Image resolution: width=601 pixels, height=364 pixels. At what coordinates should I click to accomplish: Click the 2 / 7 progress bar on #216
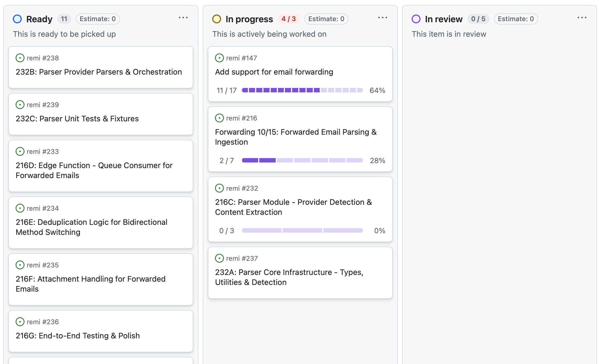tap(302, 160)
